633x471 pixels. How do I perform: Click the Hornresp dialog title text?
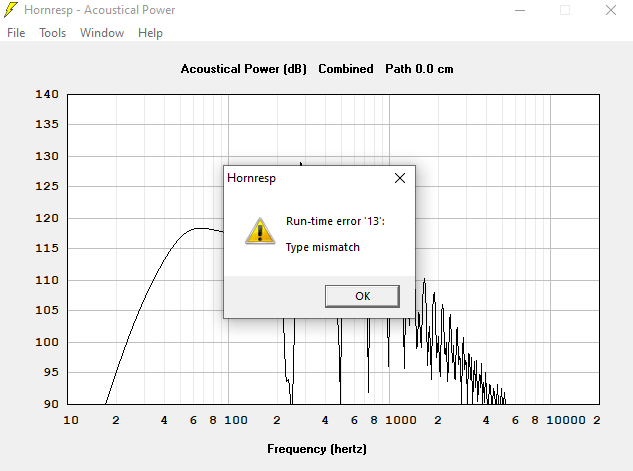click(252, 178)
